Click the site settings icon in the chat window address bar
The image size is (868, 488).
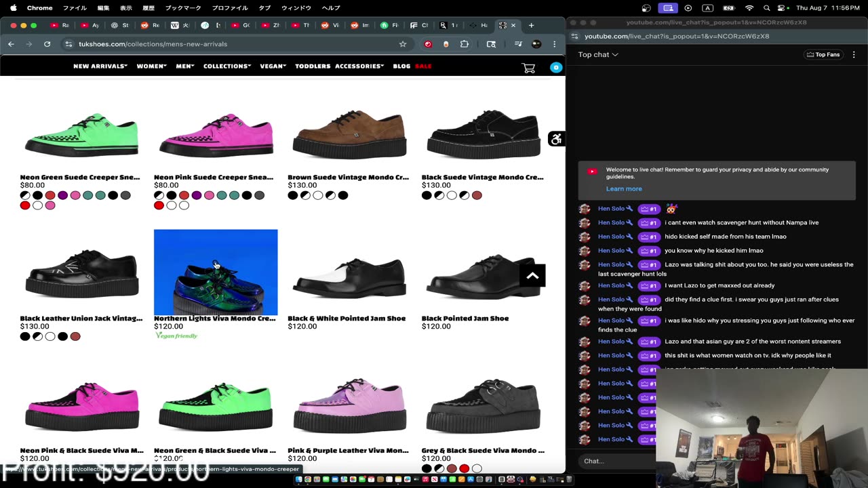click(574, 36)
